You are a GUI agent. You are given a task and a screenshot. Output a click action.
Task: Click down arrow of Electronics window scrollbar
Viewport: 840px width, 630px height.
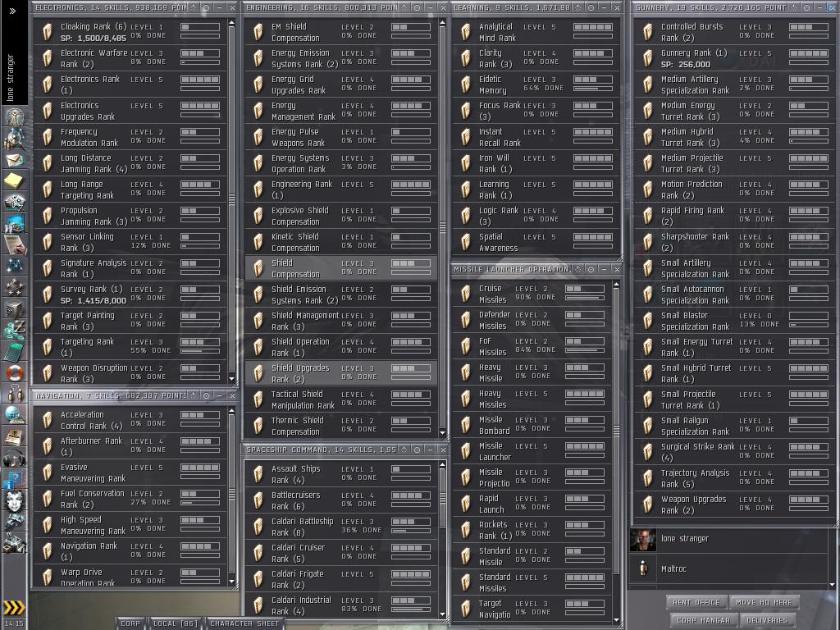(x=231, y=379)
